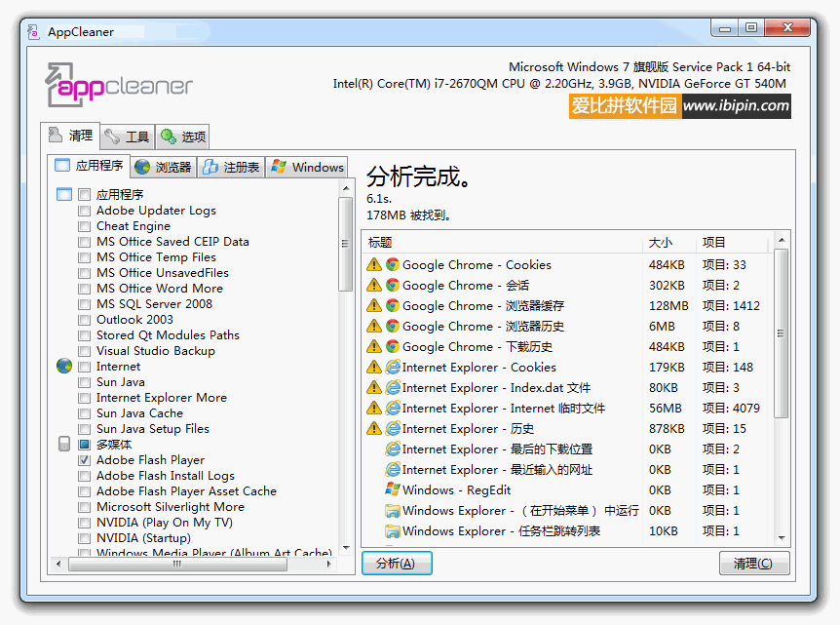Image resolution: width=840 pixels, height=625 pixels.
Task: Click the Chrome icon in the 下载历史 row
Action: click(x=393, y=347)
